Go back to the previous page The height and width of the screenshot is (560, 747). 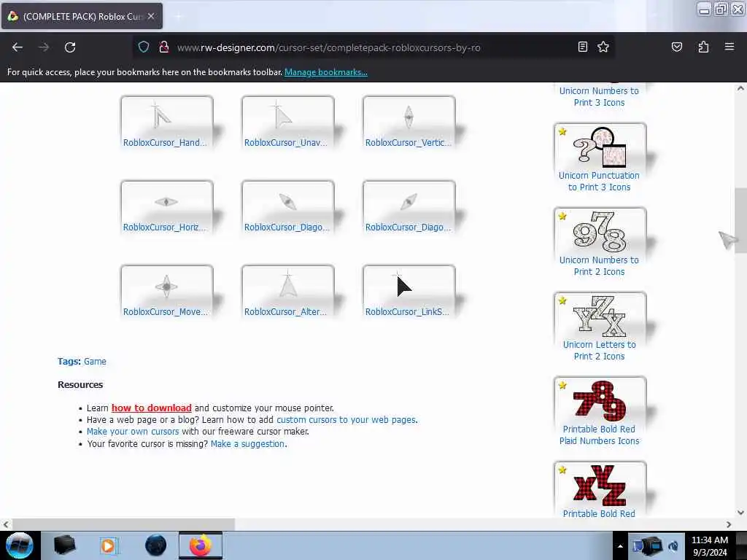click(x=18, y=47)
